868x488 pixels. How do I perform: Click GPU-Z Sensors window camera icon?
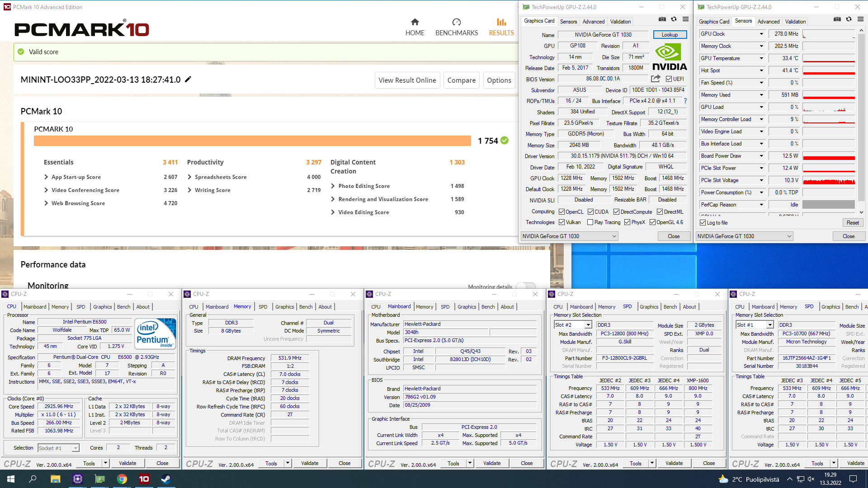point(837,19)
